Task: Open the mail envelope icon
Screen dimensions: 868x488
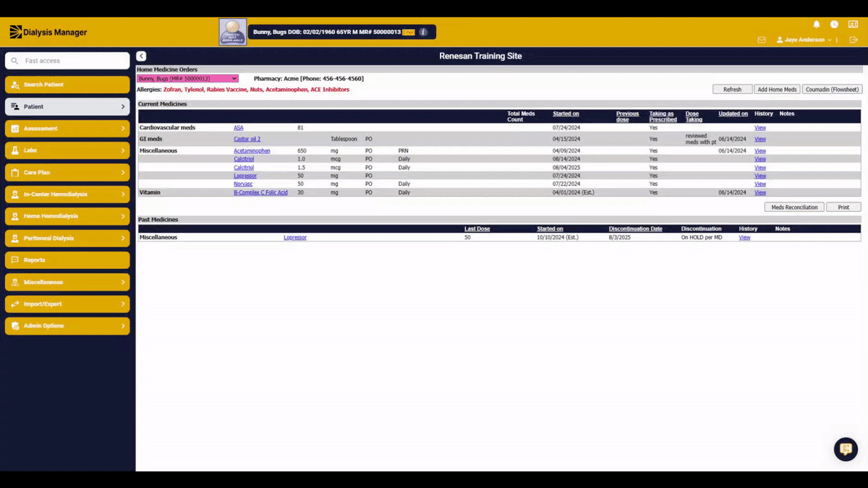Action: coord(762,40)
